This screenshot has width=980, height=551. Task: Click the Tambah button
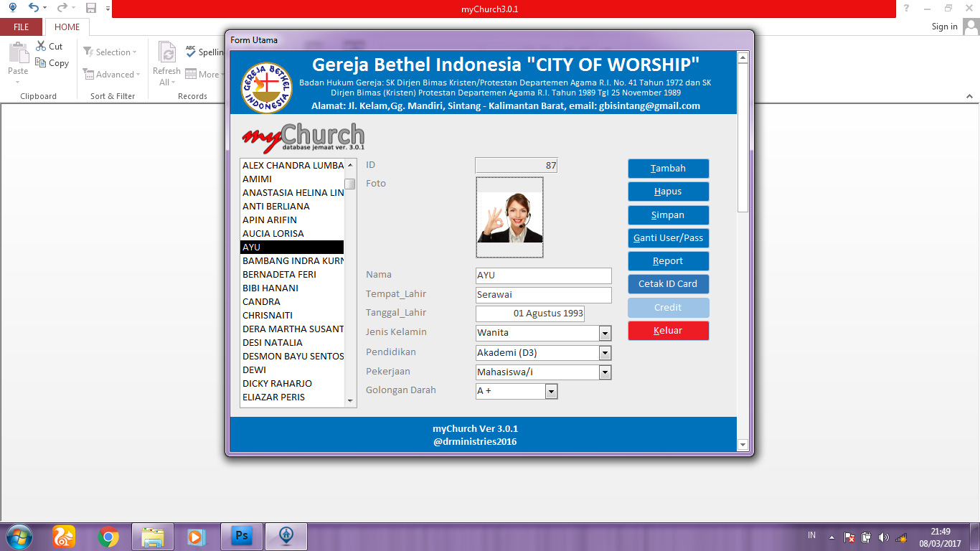point(668,168)
